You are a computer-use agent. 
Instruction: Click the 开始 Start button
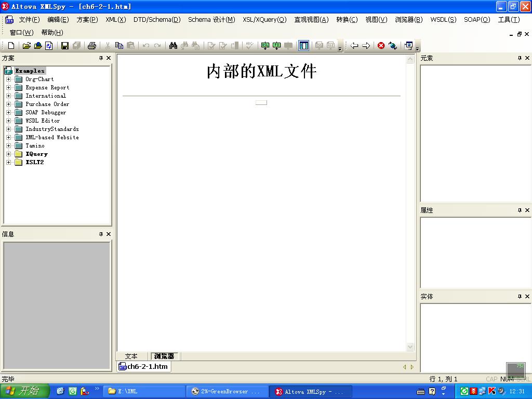pos(24,391)
